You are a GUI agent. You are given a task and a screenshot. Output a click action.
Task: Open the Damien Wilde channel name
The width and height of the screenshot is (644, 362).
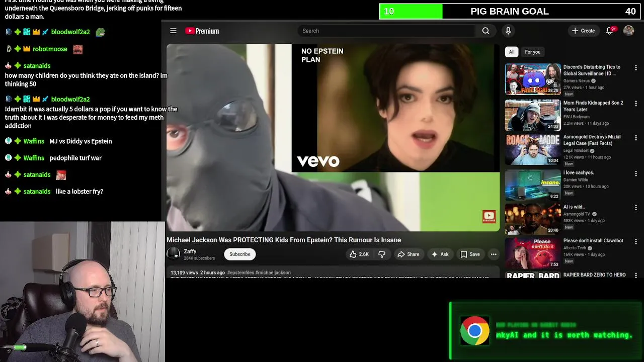(576, 179)
